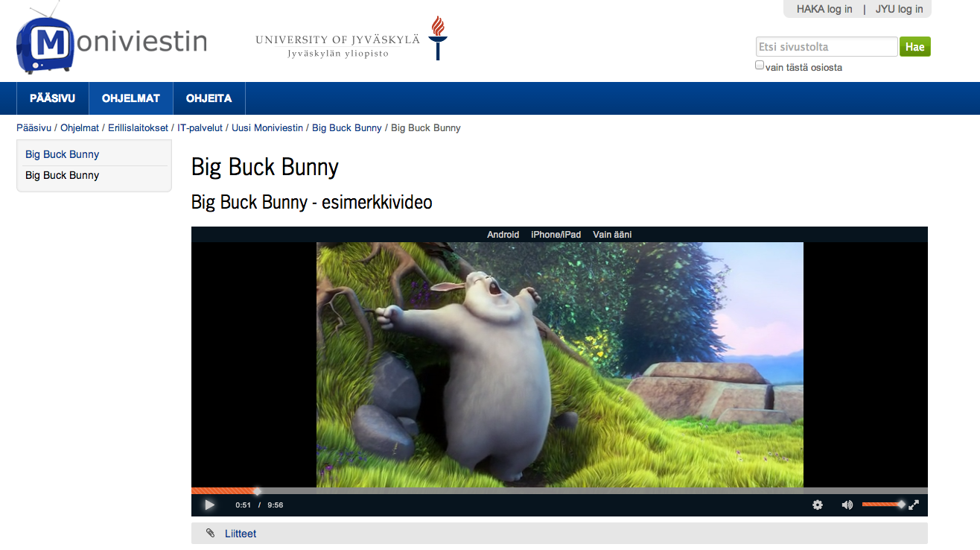Click the green Hae search button
980x550 pixels.
pos(914,47)
